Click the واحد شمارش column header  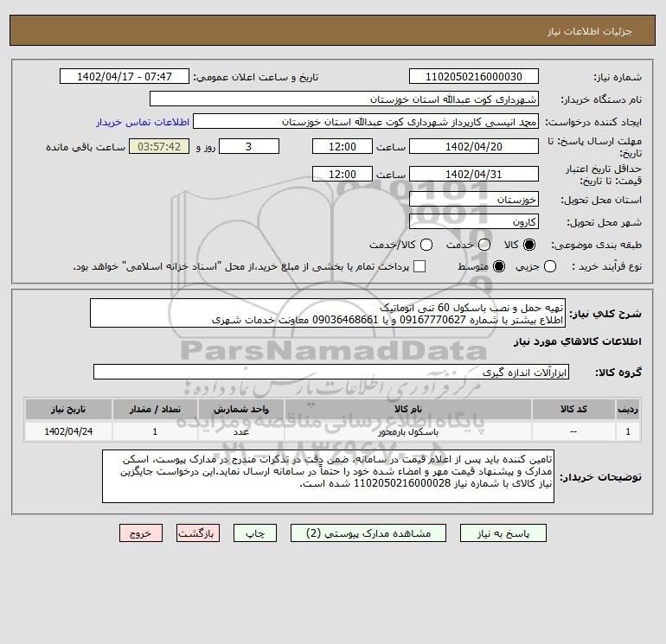coord(240,409)
